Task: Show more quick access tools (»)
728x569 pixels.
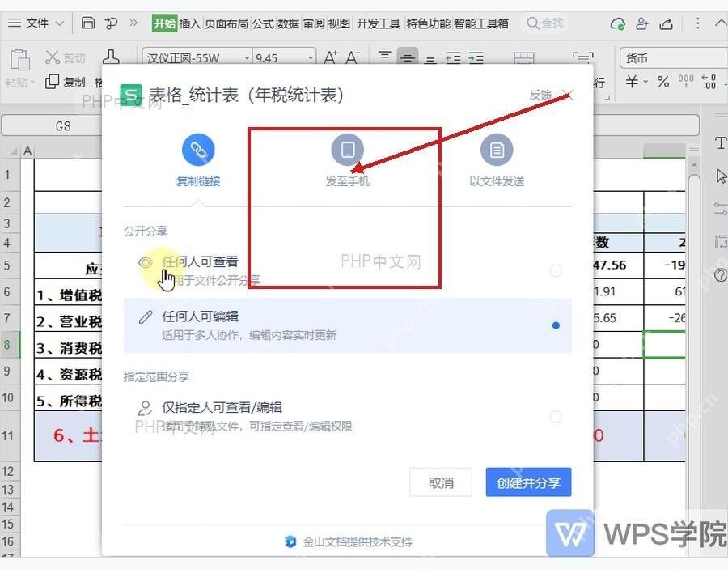Action: coord(133,23)
